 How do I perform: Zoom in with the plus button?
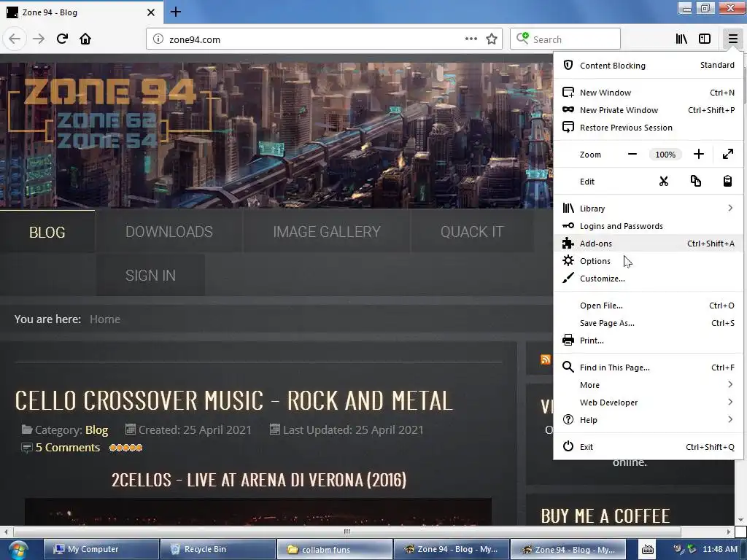(698, 155)
